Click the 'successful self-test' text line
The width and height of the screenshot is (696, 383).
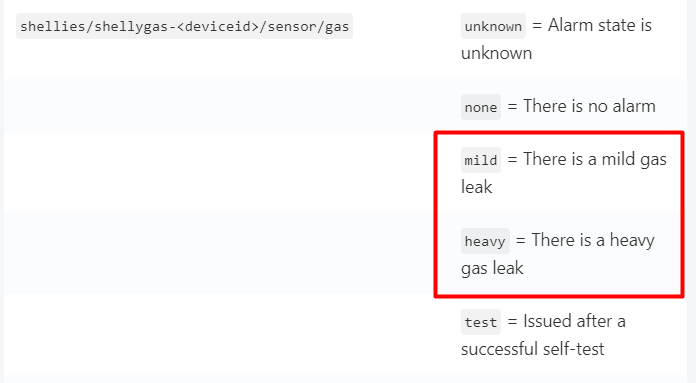pos(533,349)
